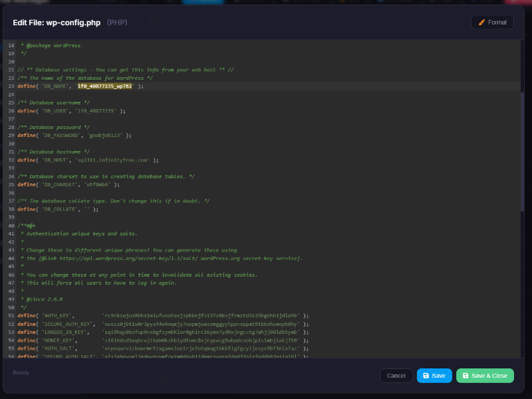Click the DB_USER value 'if0_40877235'

(96, 111)
